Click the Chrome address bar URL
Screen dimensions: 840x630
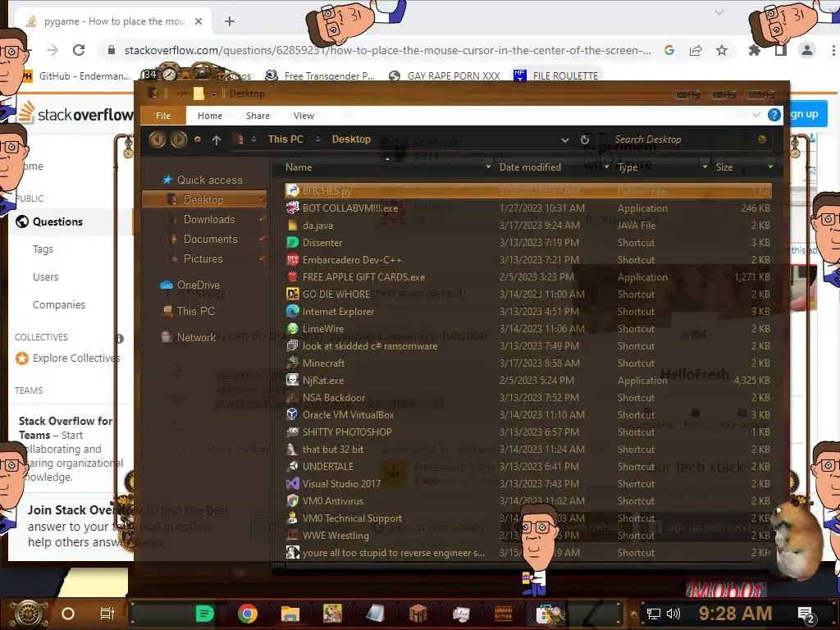pyautogui.click(x=387, y=50)
